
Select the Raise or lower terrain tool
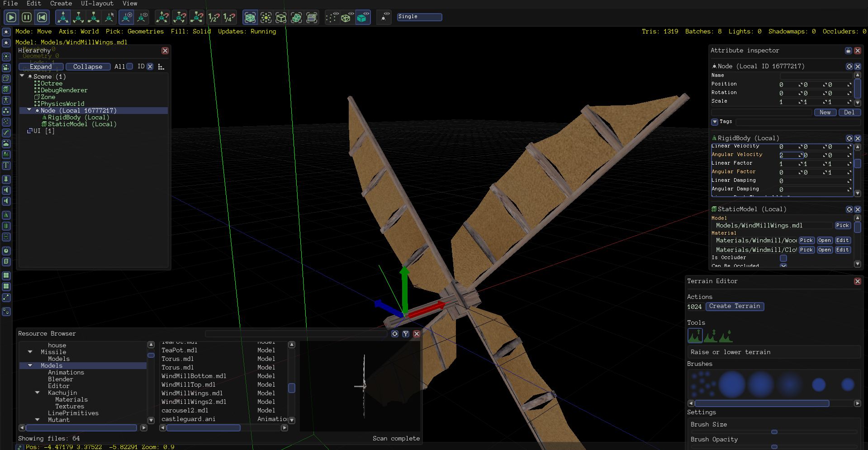695,336
